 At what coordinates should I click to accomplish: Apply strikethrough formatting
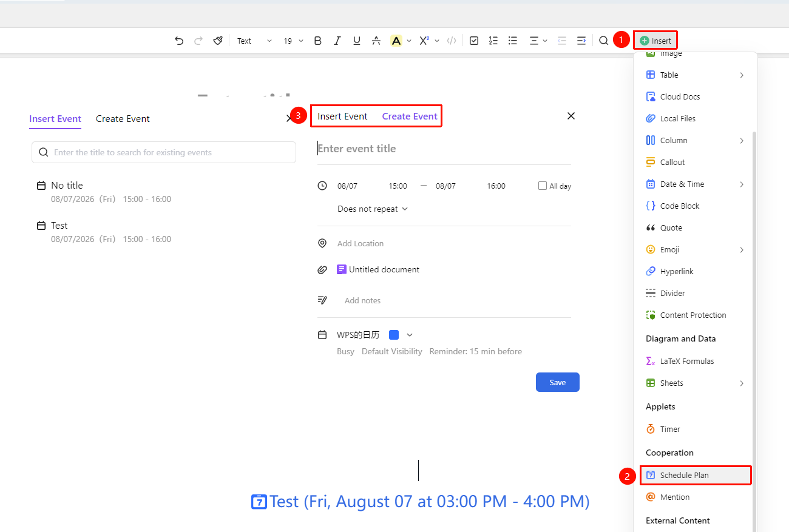(376, 41)
